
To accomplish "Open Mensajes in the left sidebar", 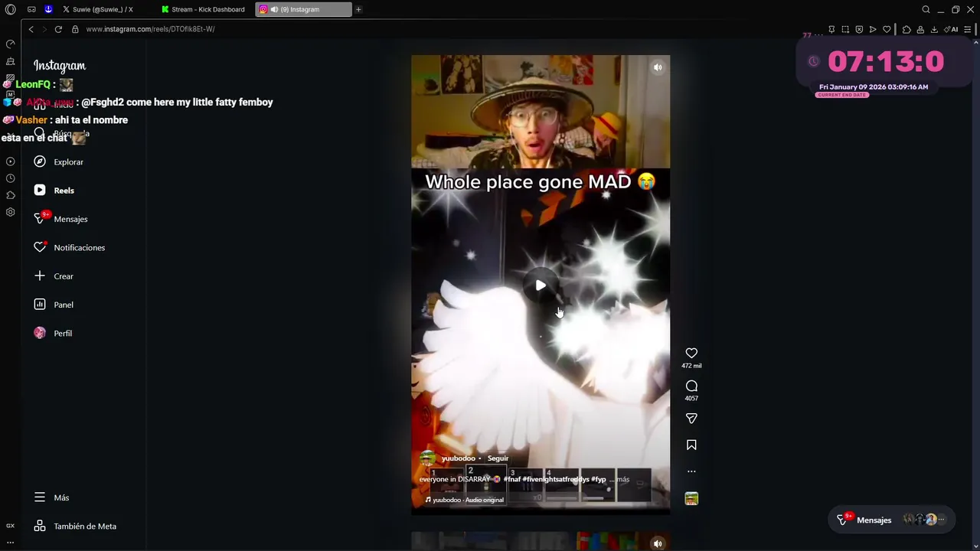I will [x=61, y=219].
